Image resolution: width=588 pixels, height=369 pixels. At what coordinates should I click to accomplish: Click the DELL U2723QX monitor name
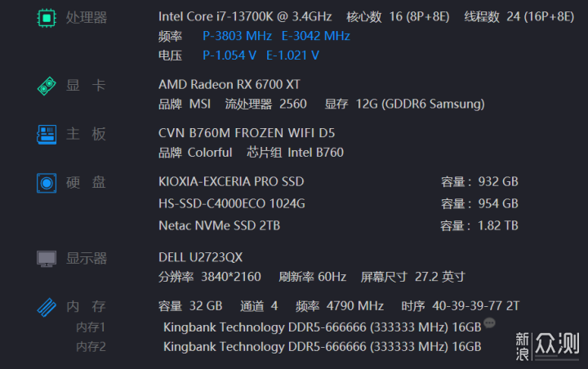coord(200,257)
